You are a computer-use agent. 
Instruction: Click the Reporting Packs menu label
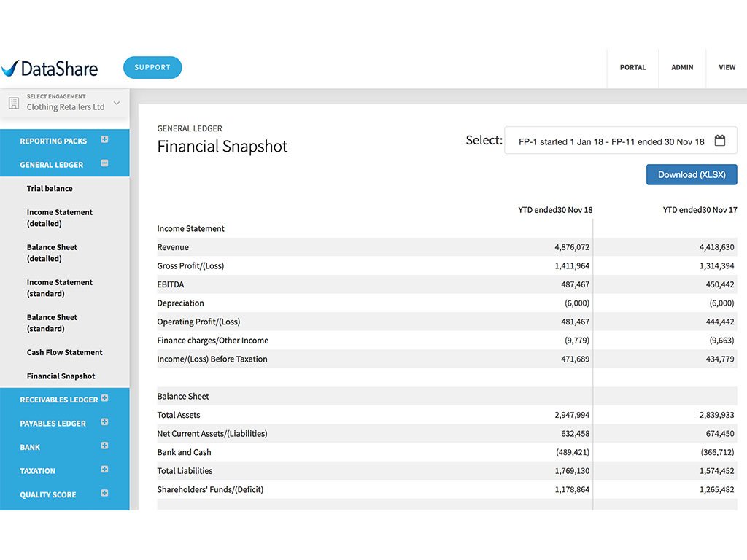(53, 141)
